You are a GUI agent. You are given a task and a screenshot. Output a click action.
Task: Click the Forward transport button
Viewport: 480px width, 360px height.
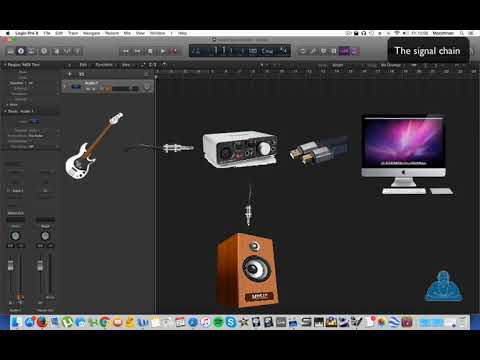[x=138, y=51]
